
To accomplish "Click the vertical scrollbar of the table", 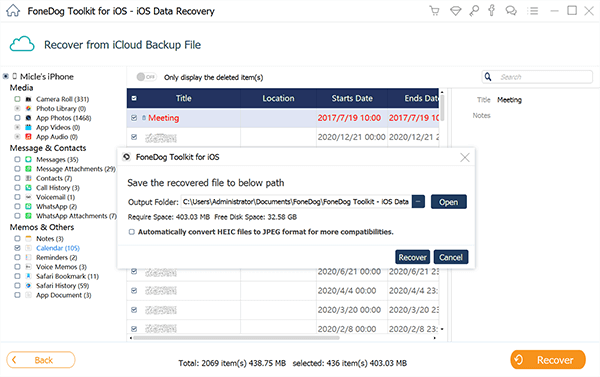I will point(442,107).
